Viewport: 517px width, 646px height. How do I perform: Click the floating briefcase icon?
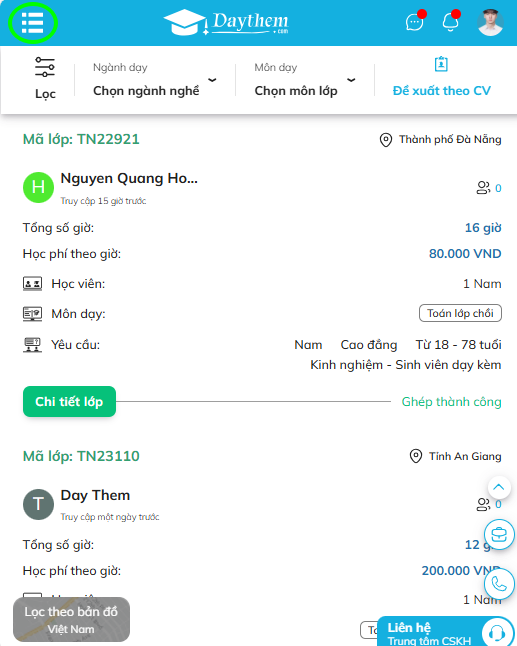[499, 534]
